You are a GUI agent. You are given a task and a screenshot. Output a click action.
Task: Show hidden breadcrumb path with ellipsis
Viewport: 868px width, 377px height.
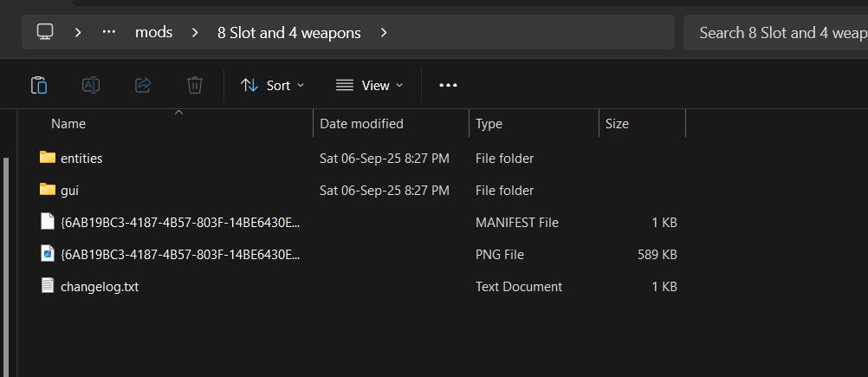[x=109, y=32]
